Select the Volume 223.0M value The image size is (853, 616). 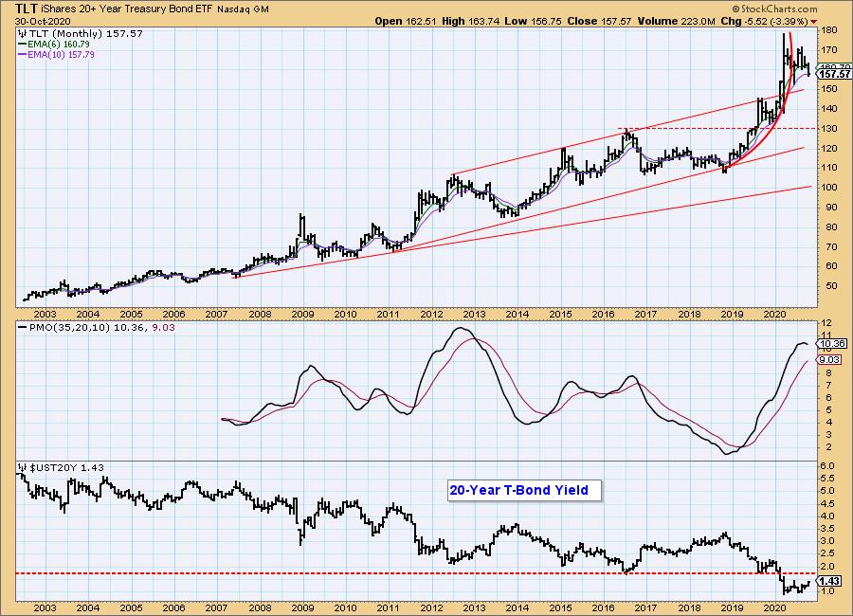click(676, 21)
